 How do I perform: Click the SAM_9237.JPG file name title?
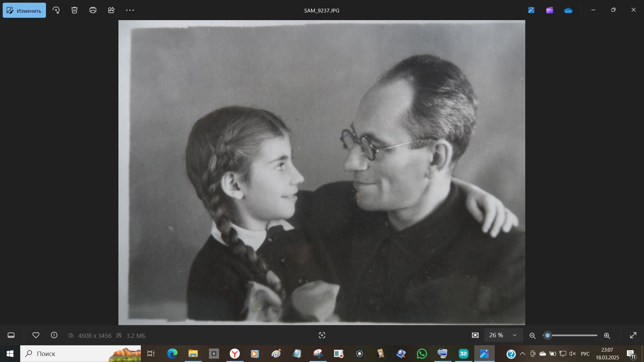click(x=322, y=10)
